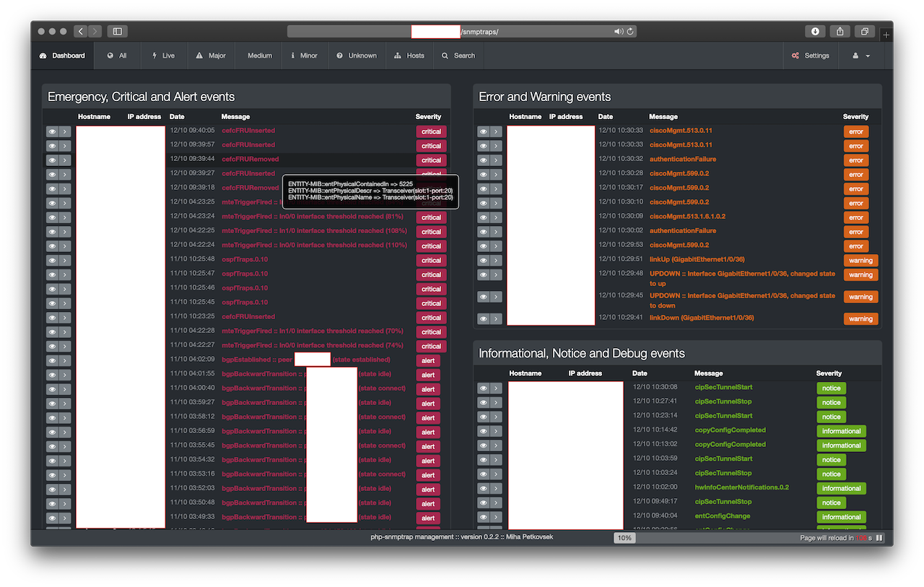The image size is (924, 587).
Task: Click the 10% progress indicator in footer
Action: click(624, 538)
